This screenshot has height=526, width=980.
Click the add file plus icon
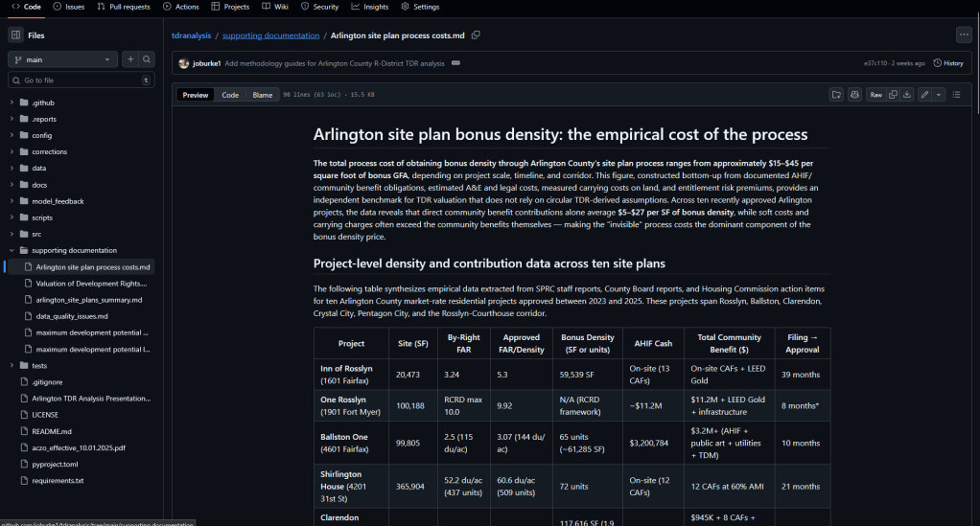[130, 59]
